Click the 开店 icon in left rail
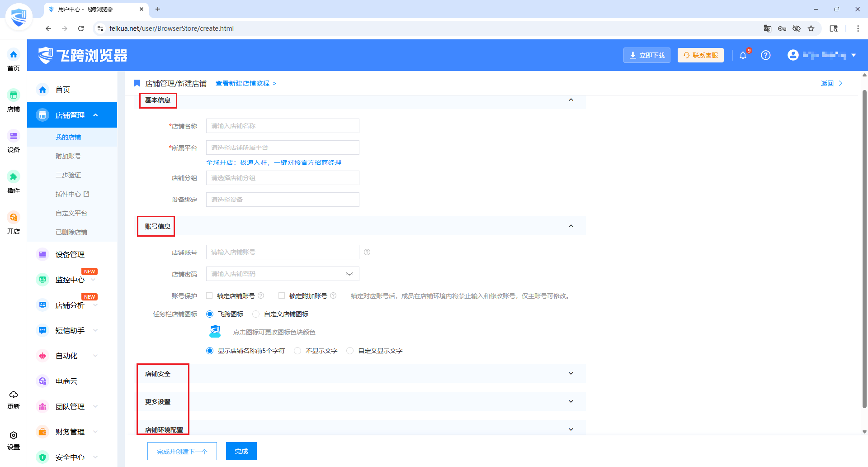The height and width of the screenshot is (467, 868). point(14,218)
